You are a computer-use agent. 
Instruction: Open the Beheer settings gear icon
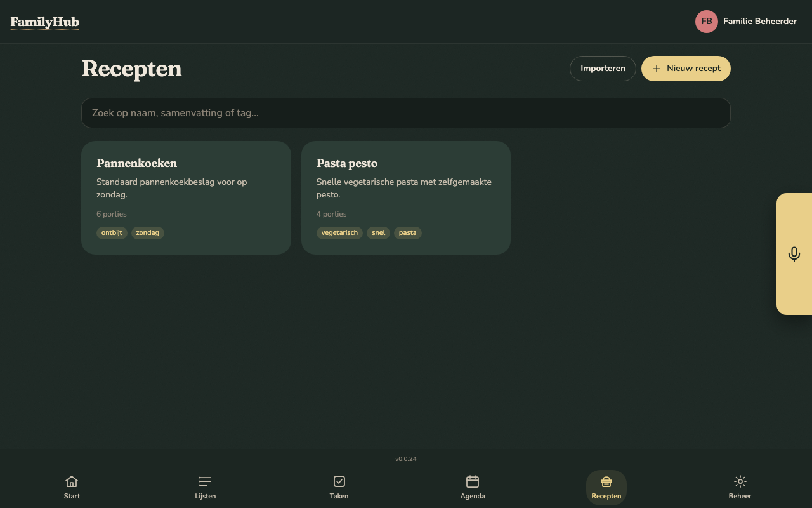pos(740,481)
